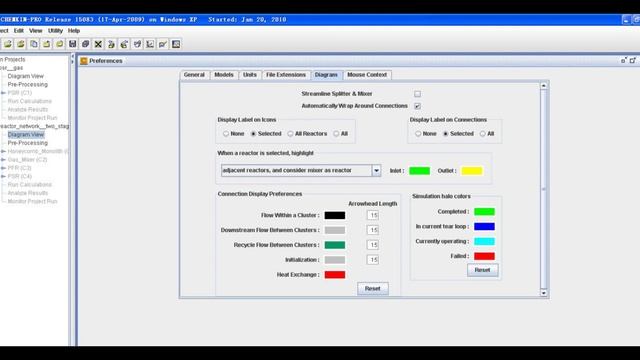Open the Utility menu
Image resolution: width=640 pixels, height=360 pixels.
click(x=55, y=31)
